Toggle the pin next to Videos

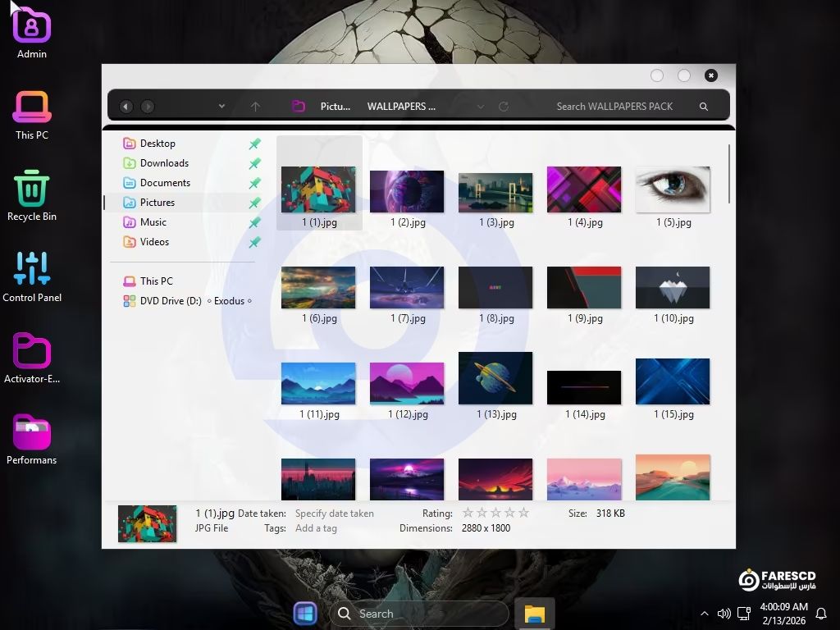(254, 242)
